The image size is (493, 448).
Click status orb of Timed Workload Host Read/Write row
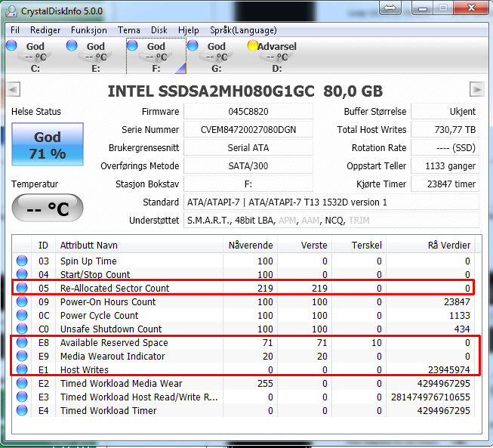tap(22, 397)
